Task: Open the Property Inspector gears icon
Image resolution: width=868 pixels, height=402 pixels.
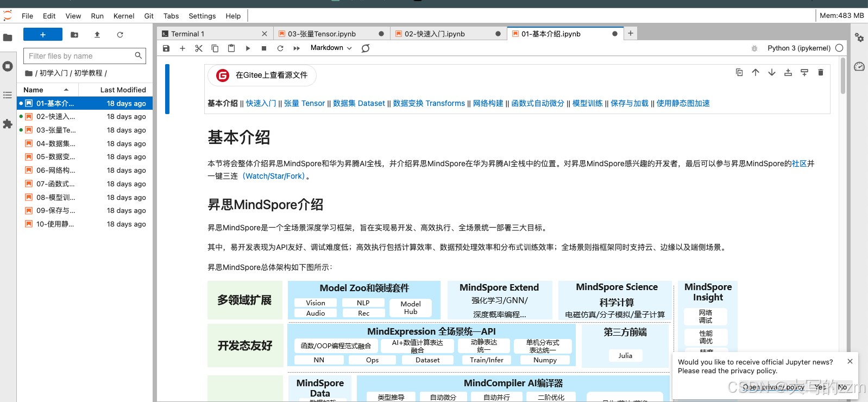Action: point(859,37)
